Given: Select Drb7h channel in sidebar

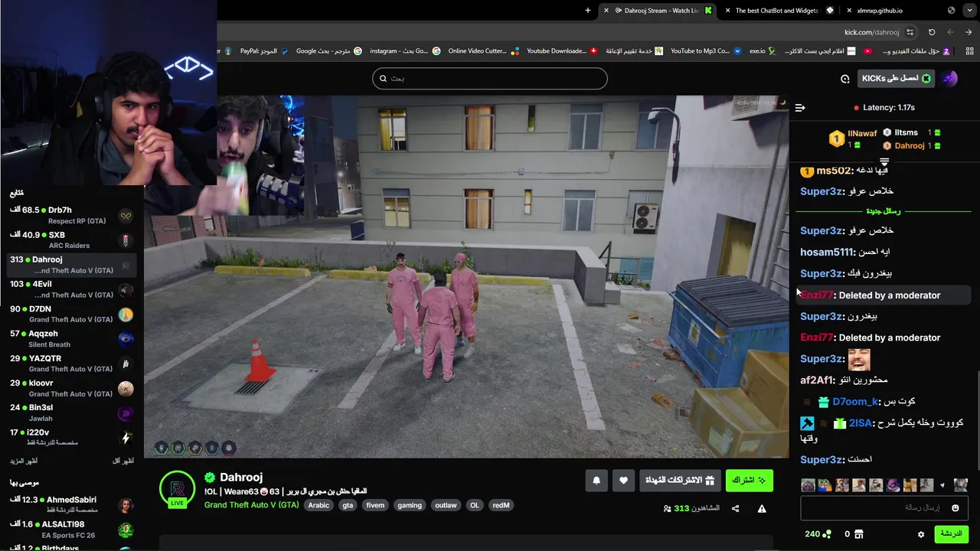Looking at the screenshot, I should pos(71,215).
